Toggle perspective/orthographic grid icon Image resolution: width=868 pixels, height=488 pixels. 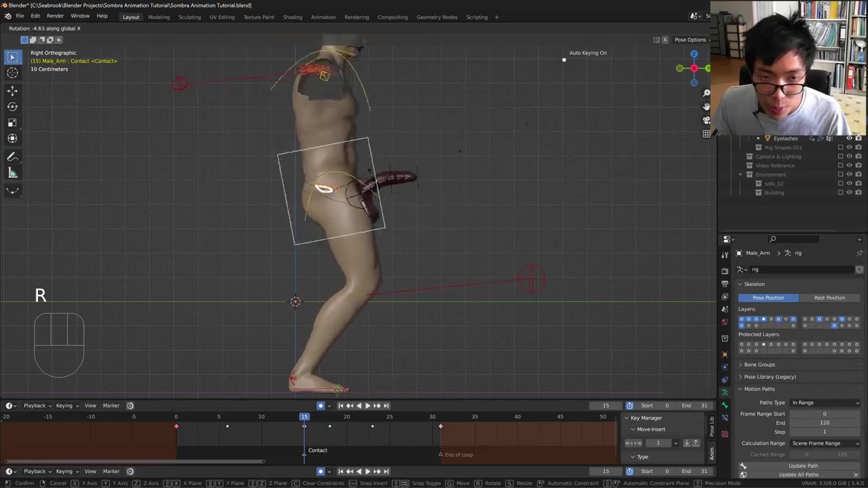click(707, 134)
